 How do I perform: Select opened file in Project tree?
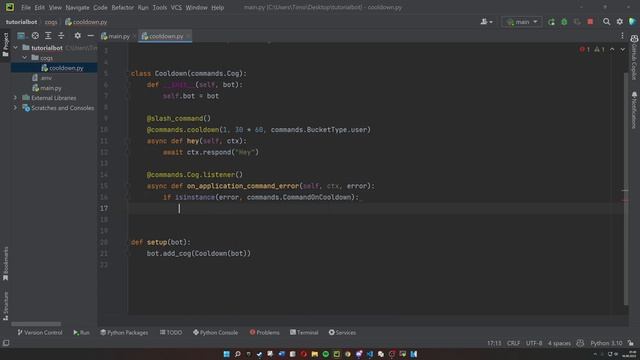coord(35,36)
